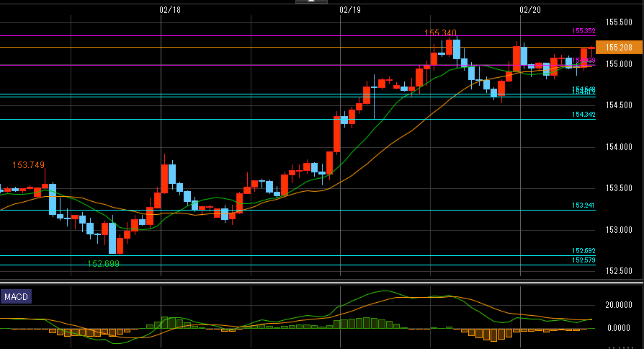Click the 02/18 date marker
The width and height of the screenshot is (644, 349).
[x=169, y=9]
